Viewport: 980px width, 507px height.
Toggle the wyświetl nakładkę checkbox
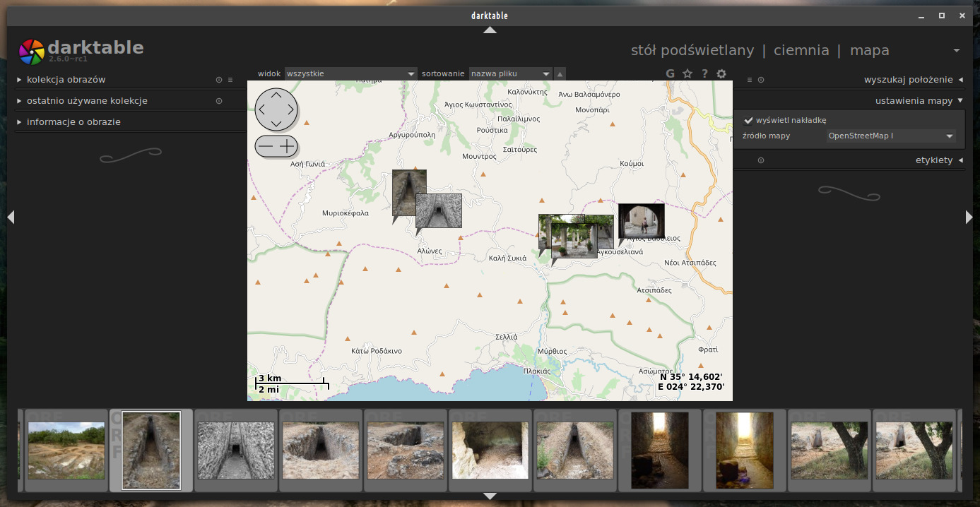pos(748,120)
